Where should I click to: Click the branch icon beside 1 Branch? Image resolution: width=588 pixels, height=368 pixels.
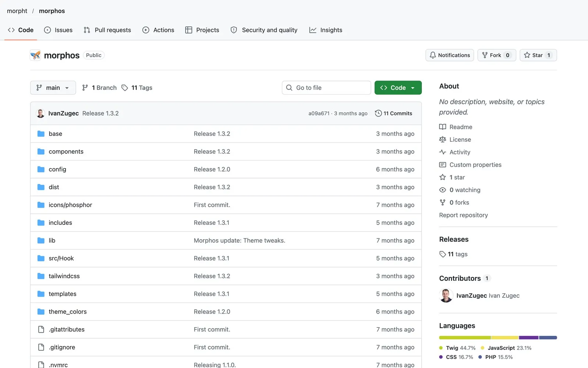(85, 88)
